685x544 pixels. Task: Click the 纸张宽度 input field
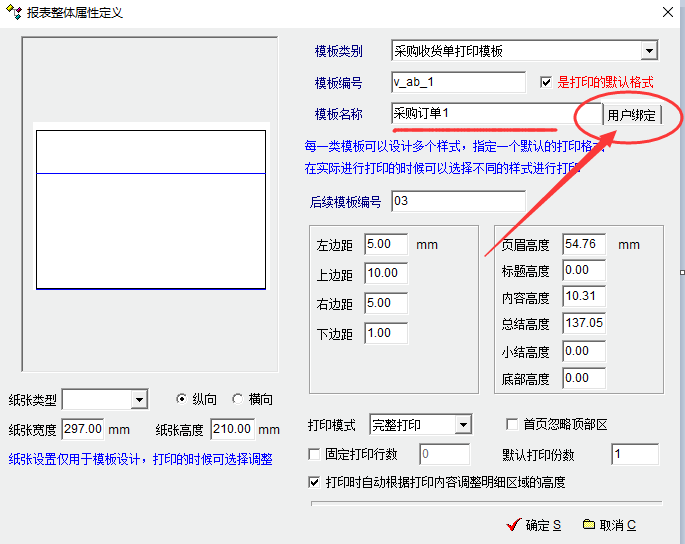83,429
